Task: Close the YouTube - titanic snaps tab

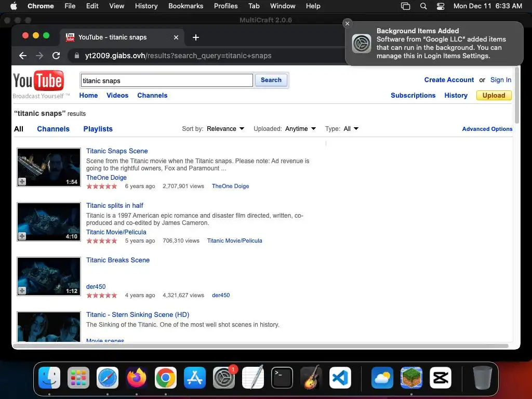Action: [176, 37]
